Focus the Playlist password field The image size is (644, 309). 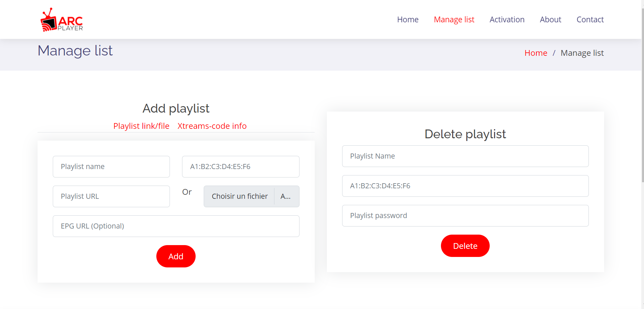click(465, 216)
